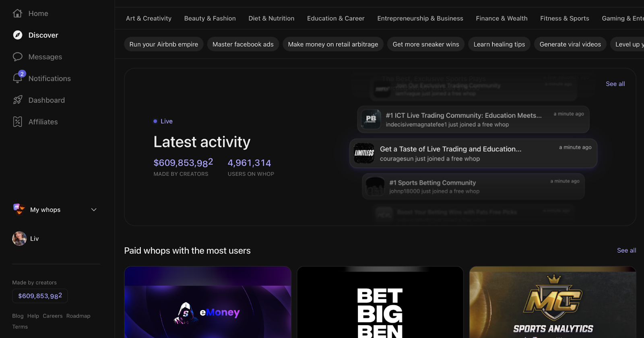Open the Roadmap footer link
Image resolution: width=644 pixels, height=338 pixels.
point(78,316)
